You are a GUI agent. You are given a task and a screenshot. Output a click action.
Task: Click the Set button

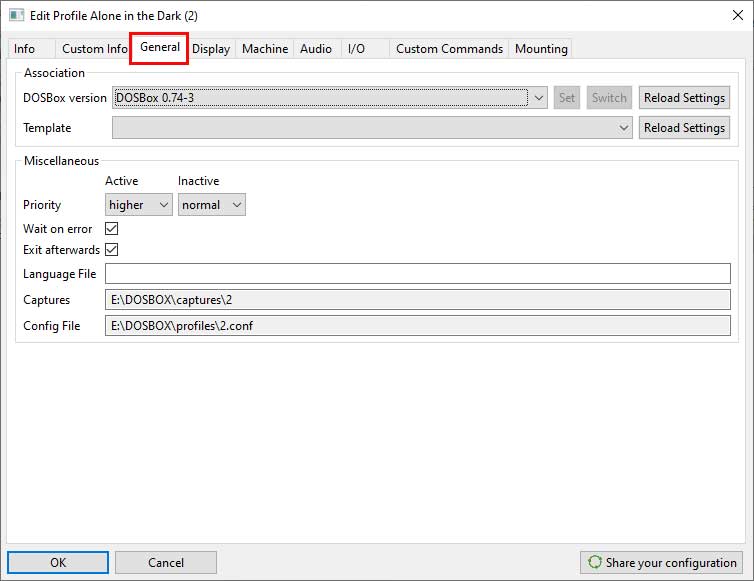[x=566, y=98]
